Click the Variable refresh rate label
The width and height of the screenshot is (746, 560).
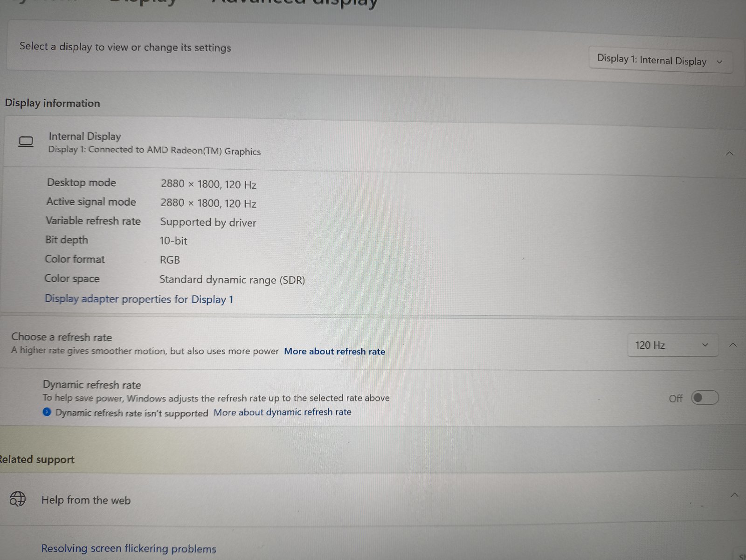(x=93, y=221)
